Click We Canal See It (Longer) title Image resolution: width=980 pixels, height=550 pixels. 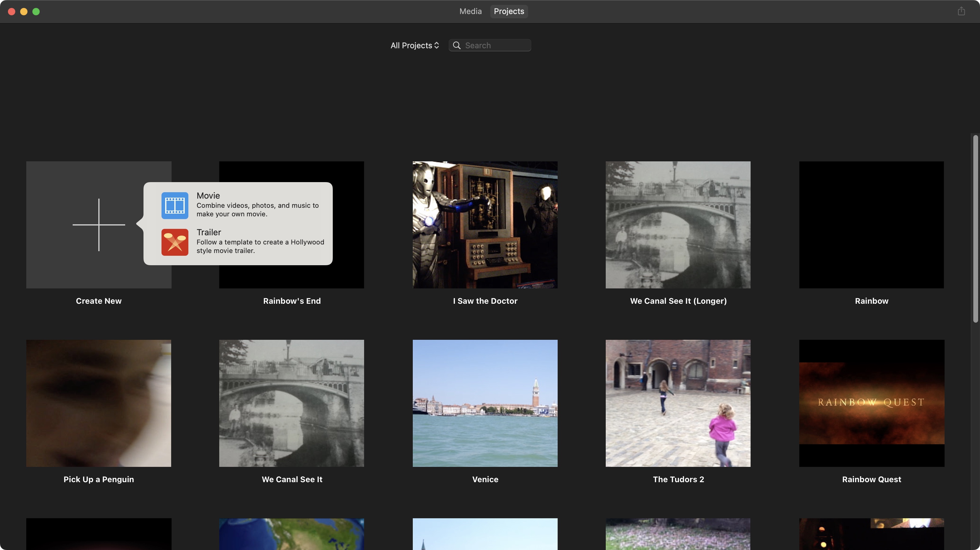[x=678, y=301]
